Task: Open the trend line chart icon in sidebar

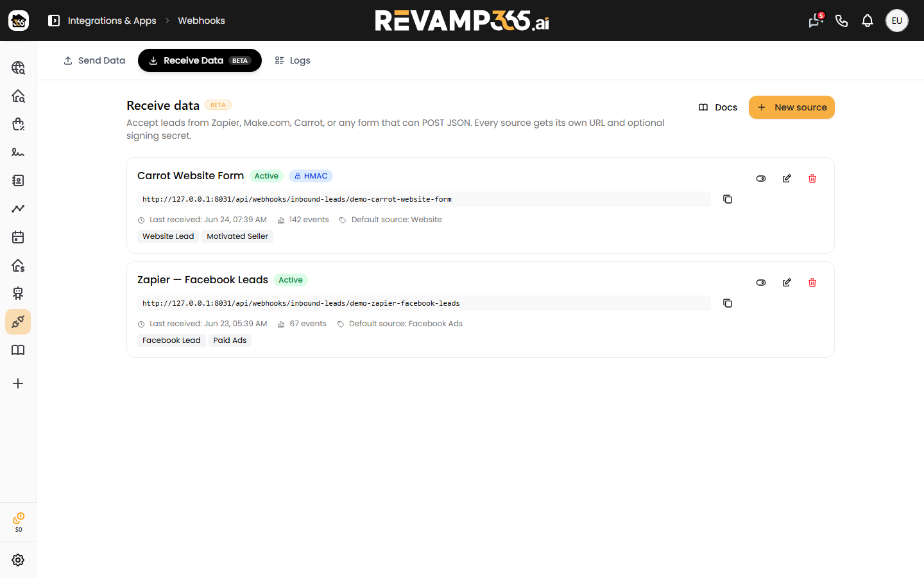Action: 18,209
